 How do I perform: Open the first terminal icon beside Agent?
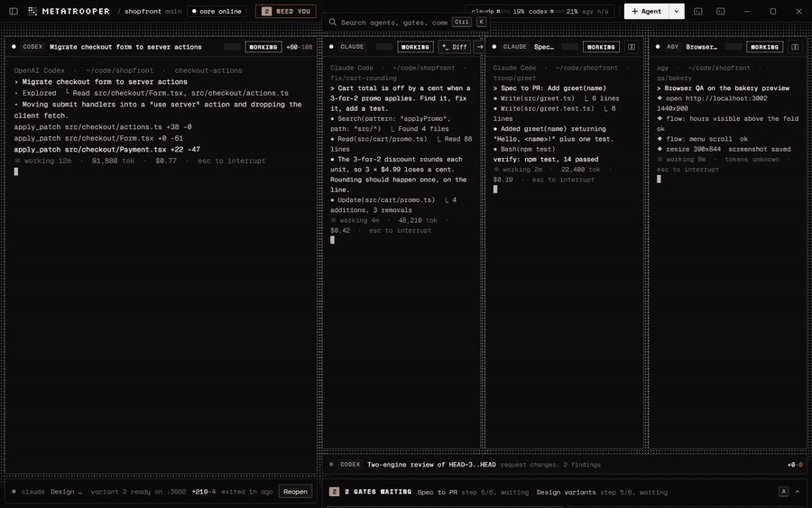pos(698,11)
